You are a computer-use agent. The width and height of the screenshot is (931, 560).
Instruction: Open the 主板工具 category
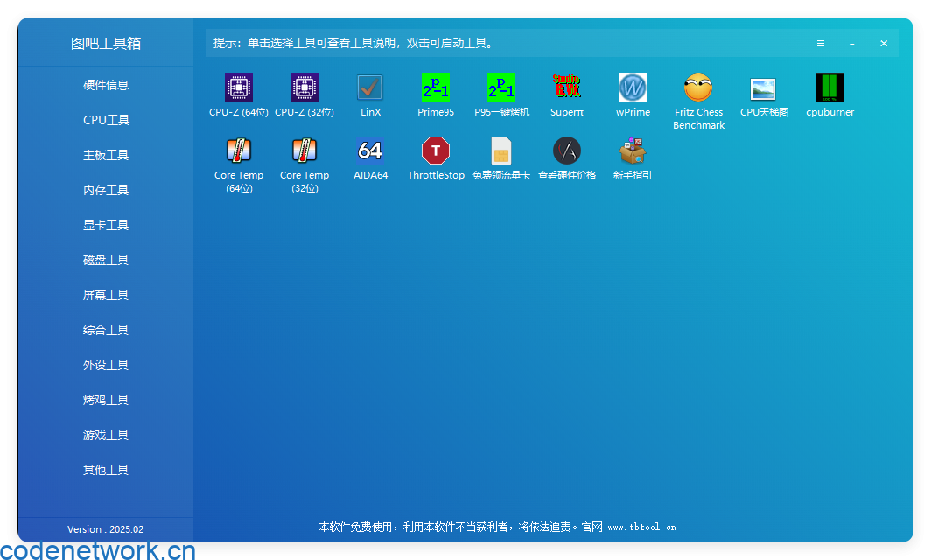pyautogui.click(x=106, y=155)
